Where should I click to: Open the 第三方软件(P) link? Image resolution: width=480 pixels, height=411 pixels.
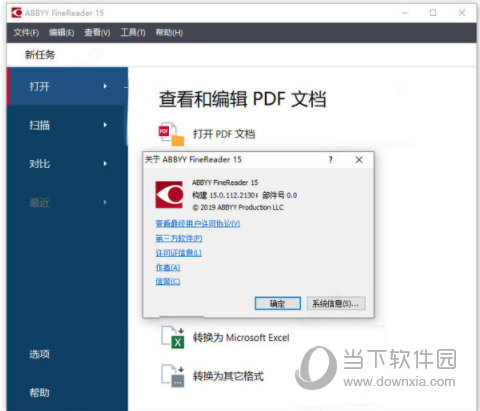[x=179, y=238]
